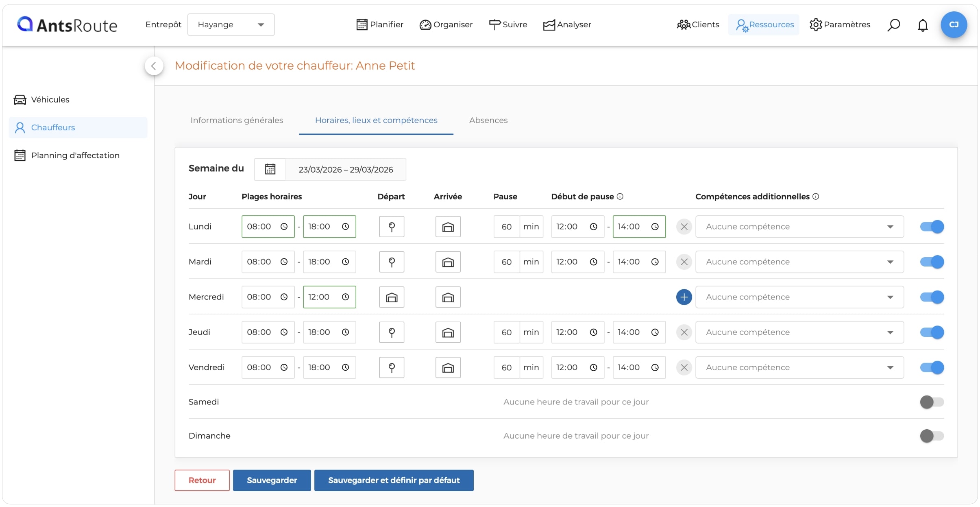This screenshot has height=507, width=980.
Task: Click Sauvegarder et définir par défaut
Action: point(394,480)
